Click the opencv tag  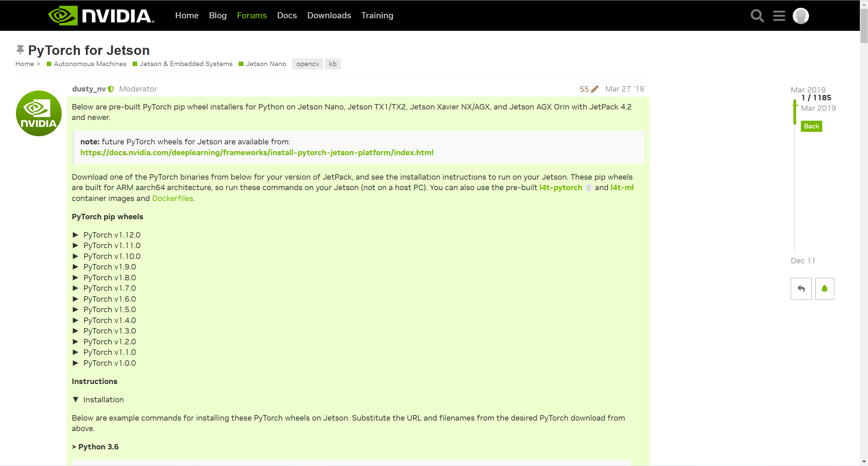coord(307,64)
